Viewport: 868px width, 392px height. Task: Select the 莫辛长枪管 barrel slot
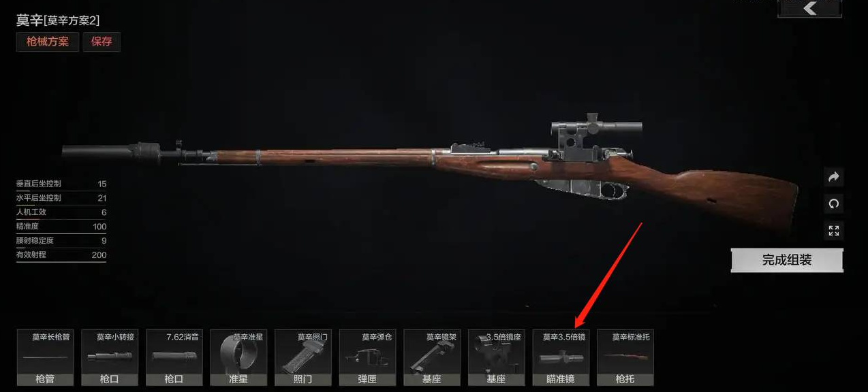[x=45, y=358]
